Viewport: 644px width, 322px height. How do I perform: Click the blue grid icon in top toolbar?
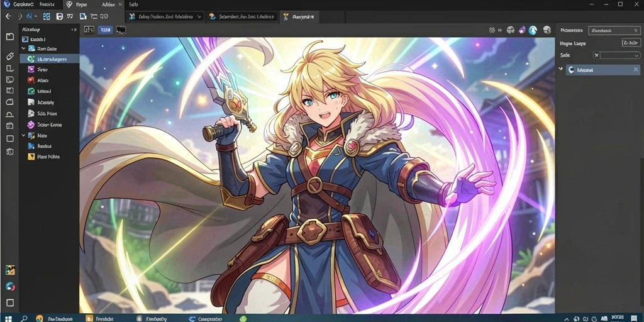tap(47, 16)
